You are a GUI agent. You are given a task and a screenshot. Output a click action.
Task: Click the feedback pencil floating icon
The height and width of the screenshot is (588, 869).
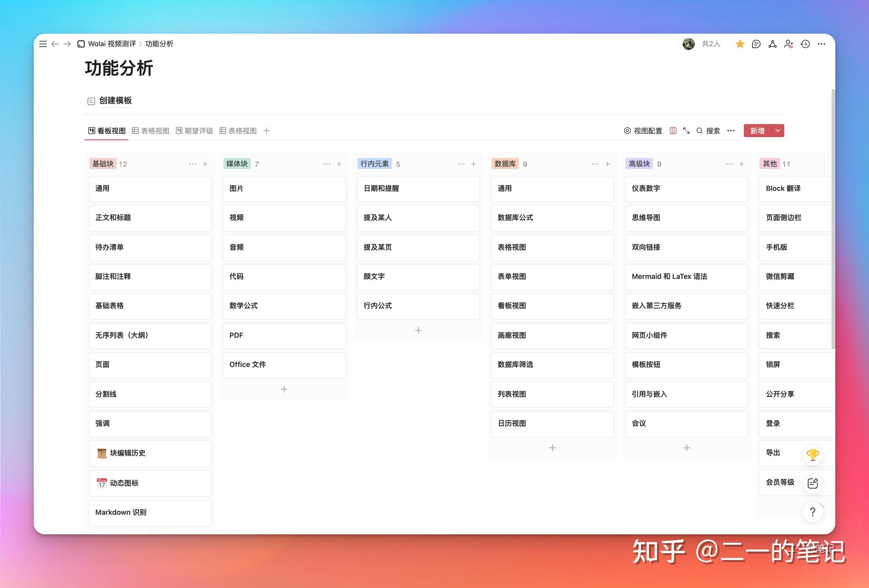click(813, 483)
